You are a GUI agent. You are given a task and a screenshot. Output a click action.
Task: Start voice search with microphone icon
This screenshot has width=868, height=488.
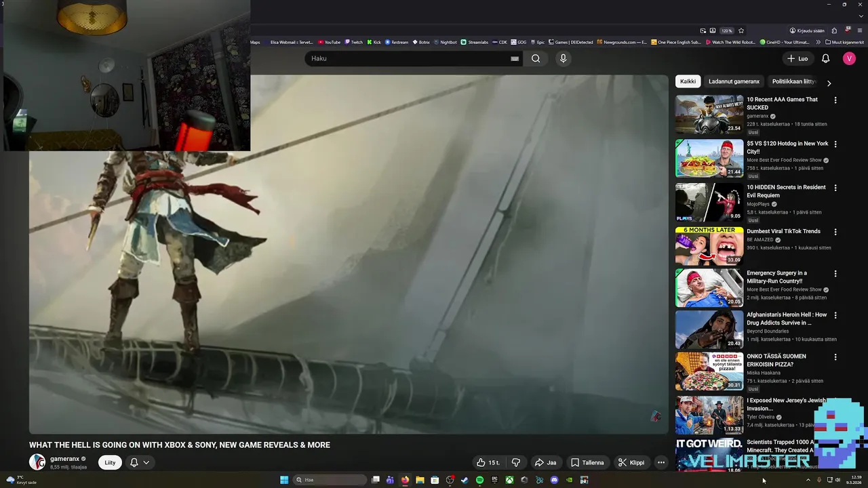[563, 58]
